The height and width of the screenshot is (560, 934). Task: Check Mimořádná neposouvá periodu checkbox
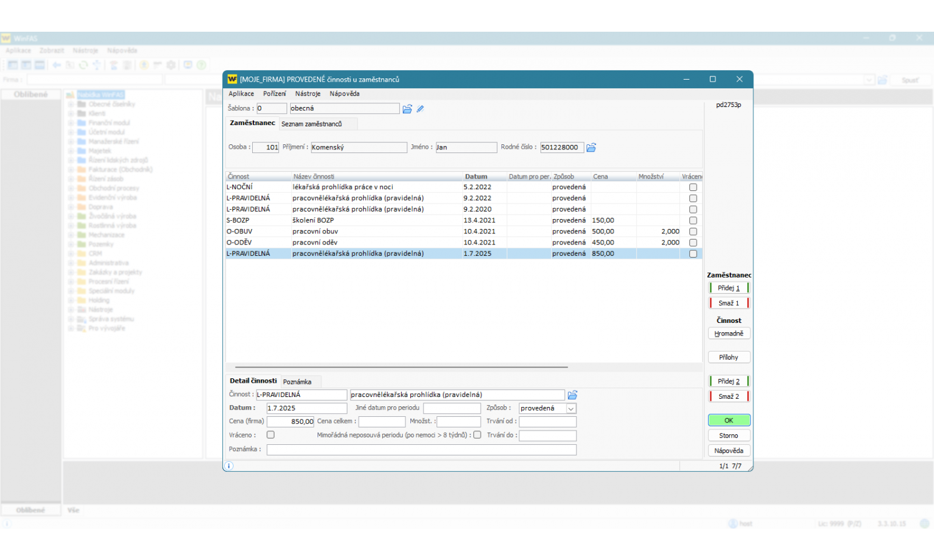tap(477, 435)
